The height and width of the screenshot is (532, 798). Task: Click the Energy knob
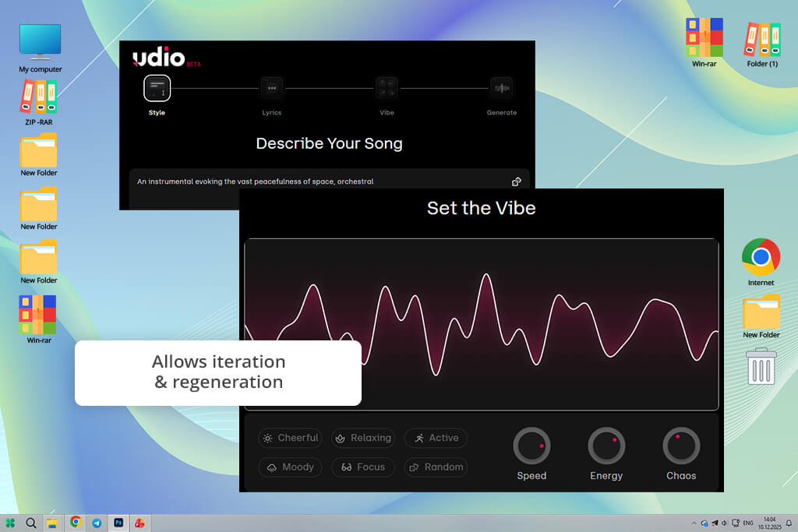coord(606,446)
